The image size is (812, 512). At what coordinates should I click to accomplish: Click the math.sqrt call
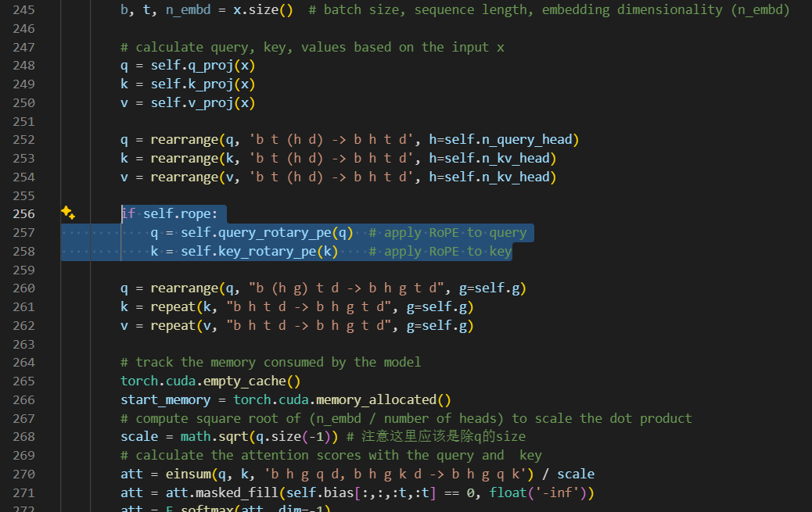[207, 437]
